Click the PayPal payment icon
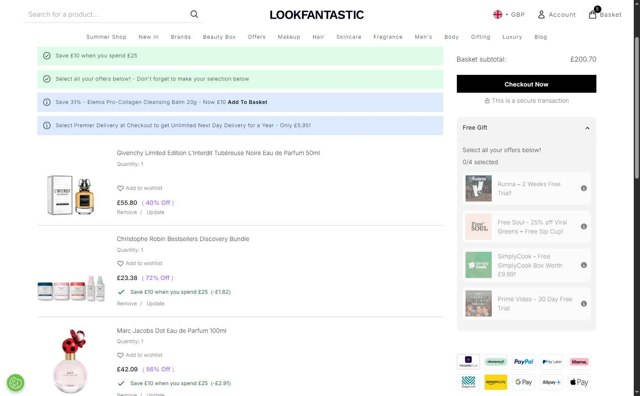This screenshot has width=640, height=396. tap(523, 362)
